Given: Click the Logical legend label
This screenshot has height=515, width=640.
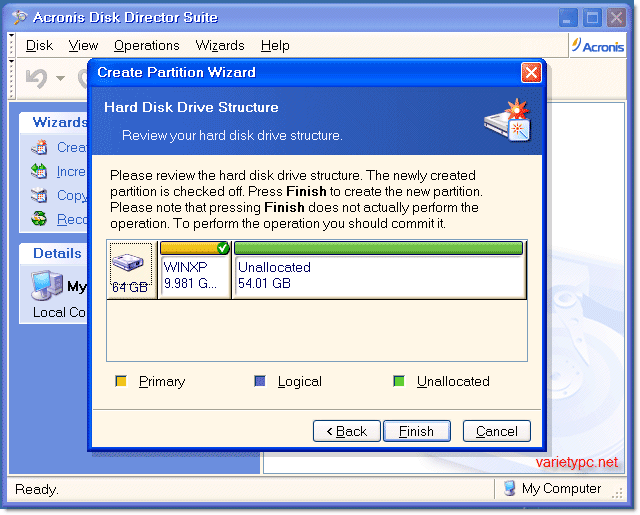Looking at the screenshot, I should coord(300,381).
